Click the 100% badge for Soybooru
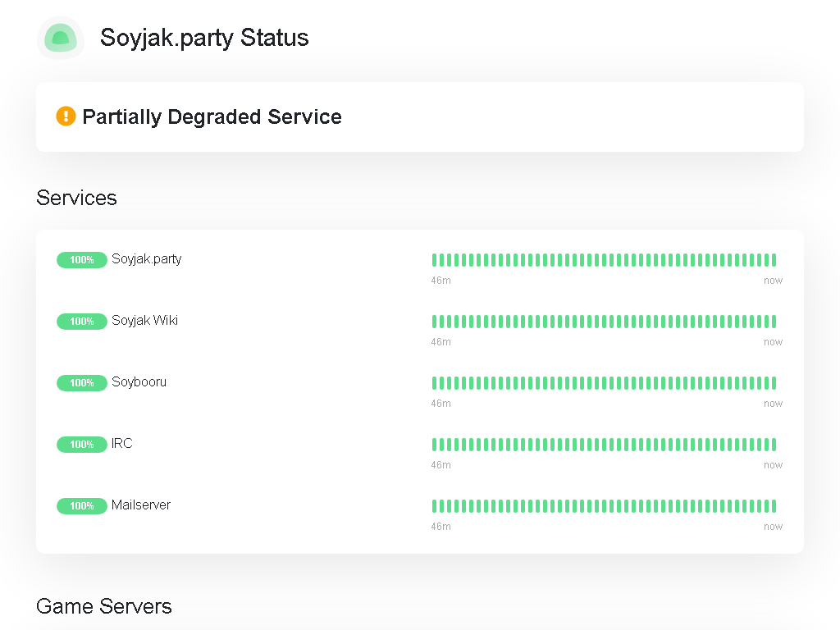Screen dimensions: 840x630 point(81,383)
